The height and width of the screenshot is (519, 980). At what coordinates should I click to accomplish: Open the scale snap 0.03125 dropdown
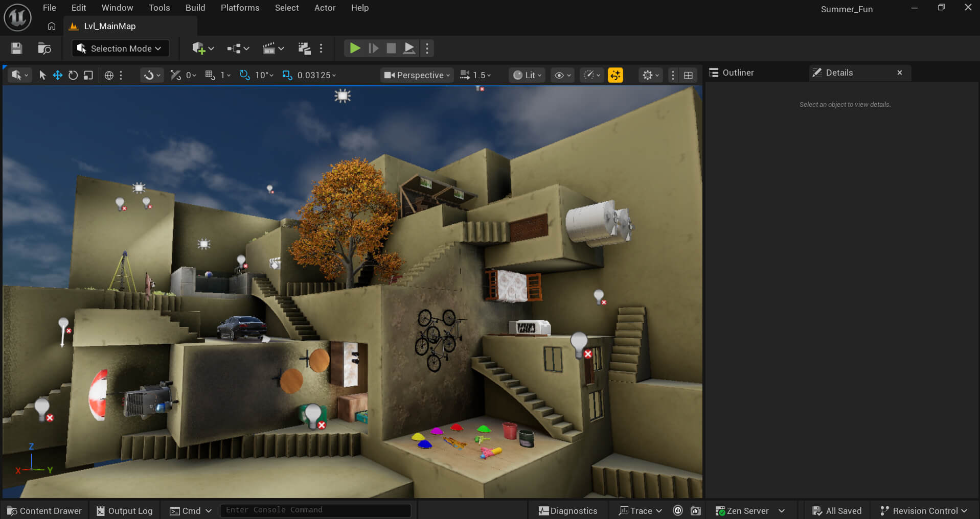tap(317, 75)
